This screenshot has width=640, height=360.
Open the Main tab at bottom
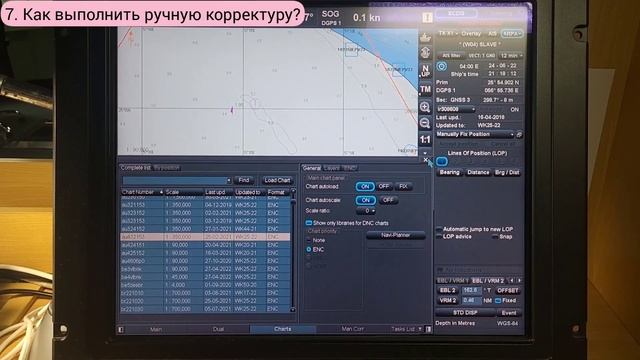click(156, 329)
